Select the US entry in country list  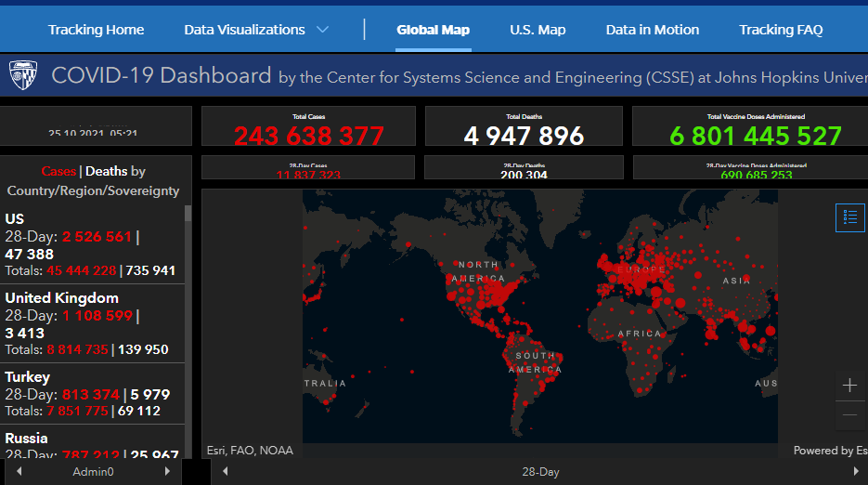click(x=92, y=244)
